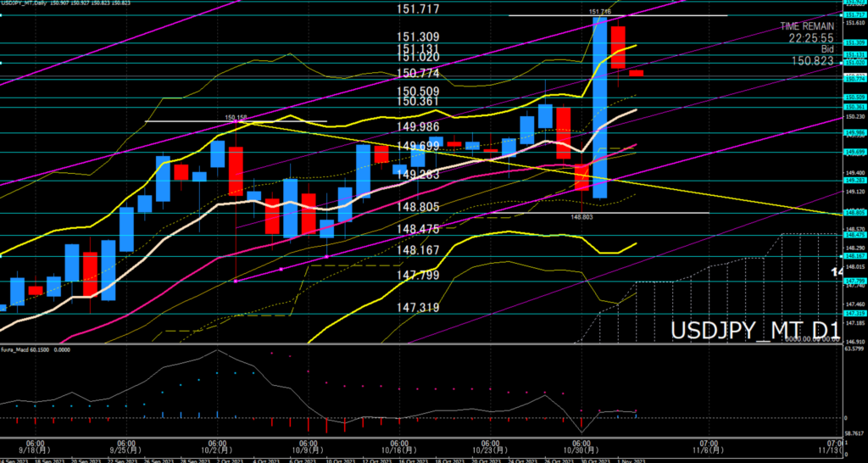This screenshot has height=463, width=868.
Task: Click the 147.460 price scale value
Action: tap(854, 304)
